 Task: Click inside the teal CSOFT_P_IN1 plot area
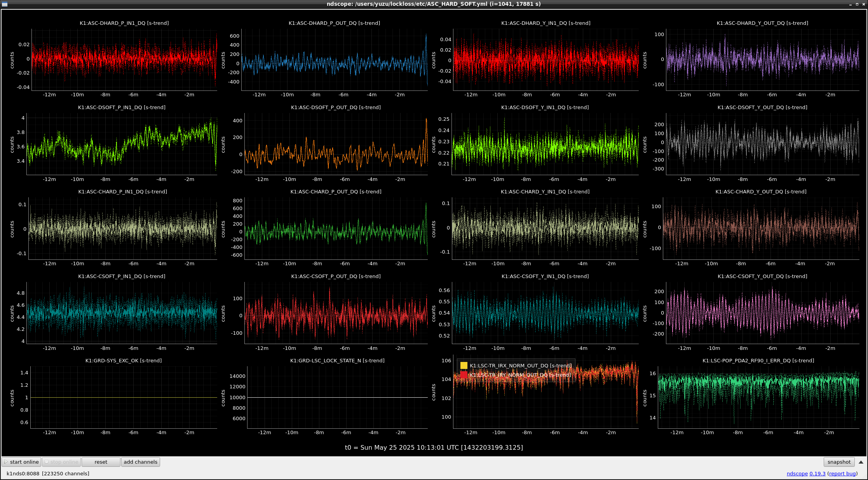(122, 313)
